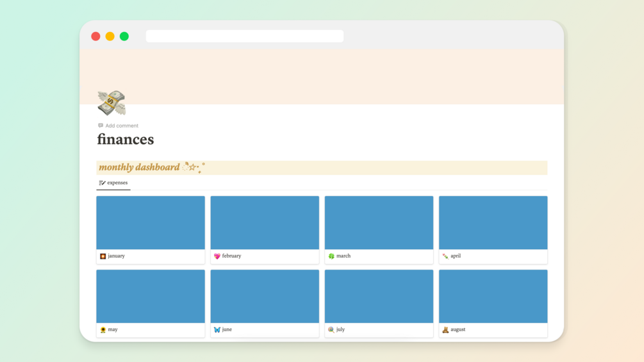Click the finances page title

[x=125, y=140]
